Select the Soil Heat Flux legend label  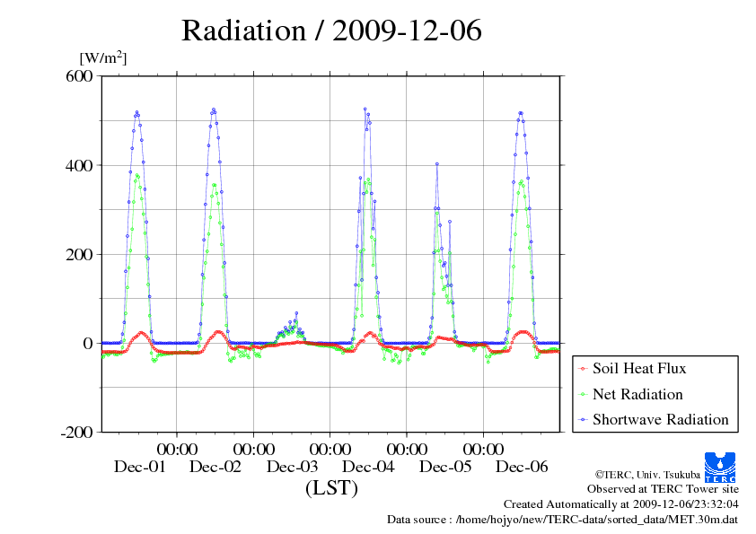[639, 368]
